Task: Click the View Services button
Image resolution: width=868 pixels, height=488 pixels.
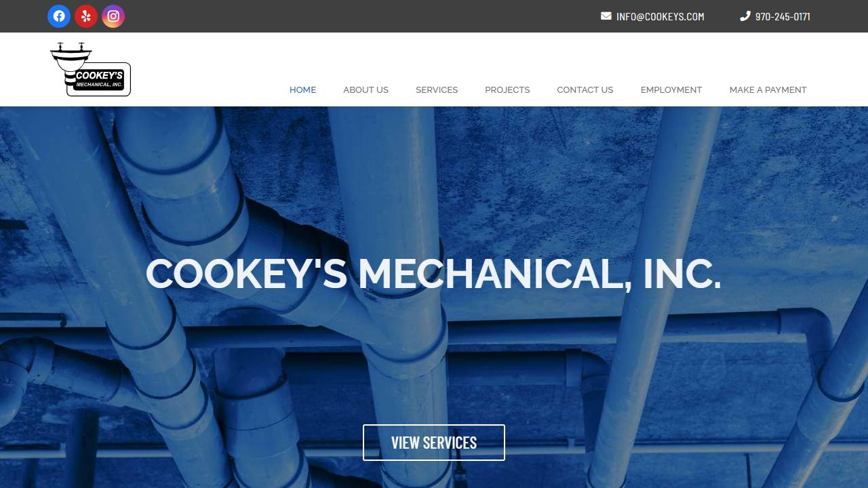Action: point(434,443)
